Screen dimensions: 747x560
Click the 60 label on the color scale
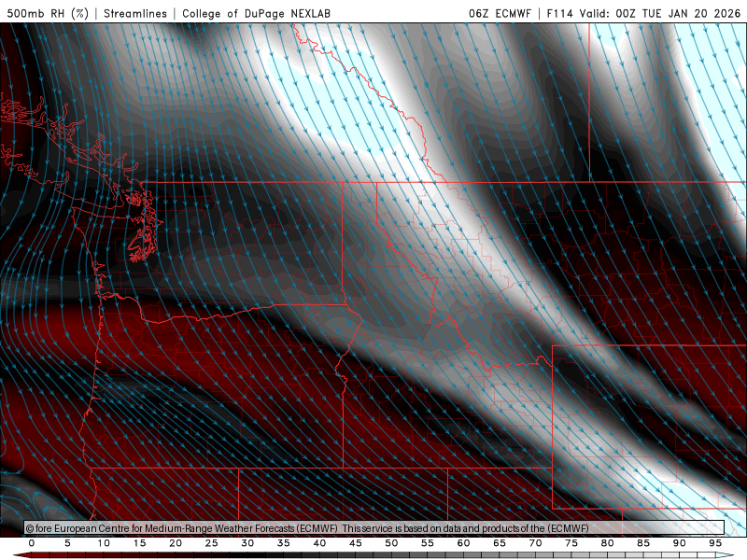coord(463,543)
